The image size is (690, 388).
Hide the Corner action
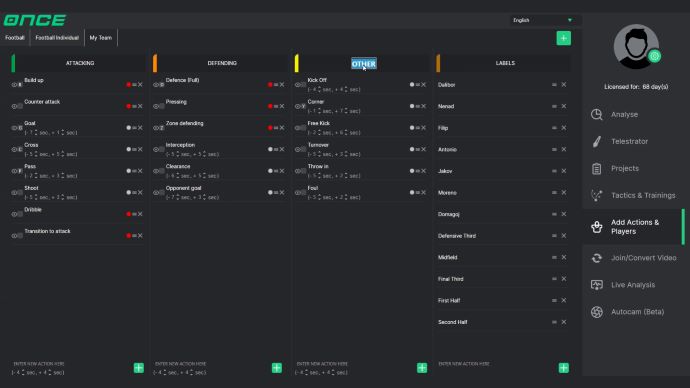[297, 106]
